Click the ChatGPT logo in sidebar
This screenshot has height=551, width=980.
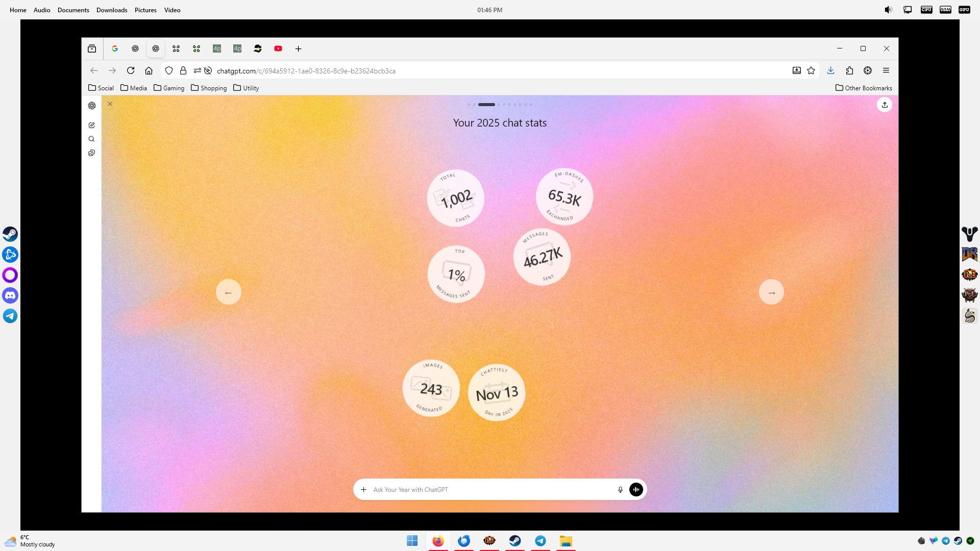pos(92,106)
